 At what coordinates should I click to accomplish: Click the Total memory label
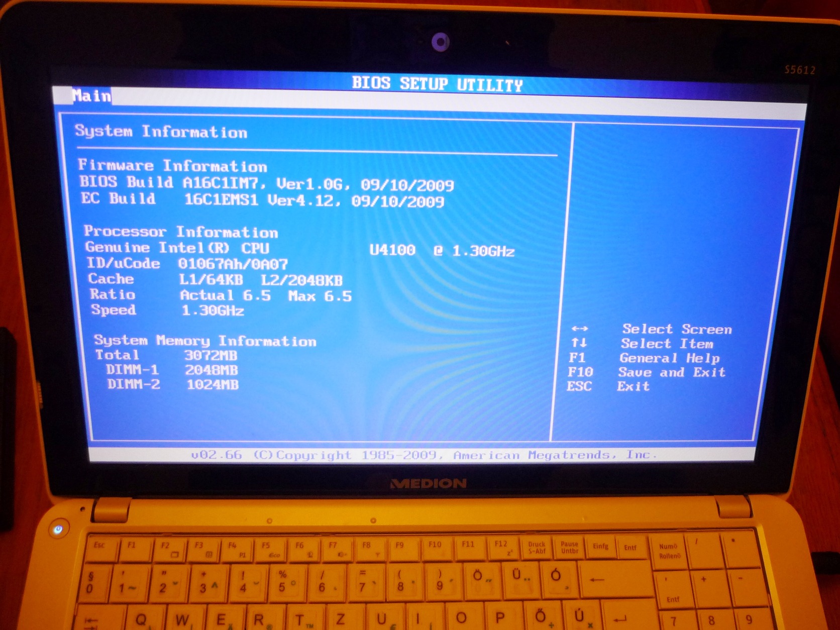[x=118, y=355]
